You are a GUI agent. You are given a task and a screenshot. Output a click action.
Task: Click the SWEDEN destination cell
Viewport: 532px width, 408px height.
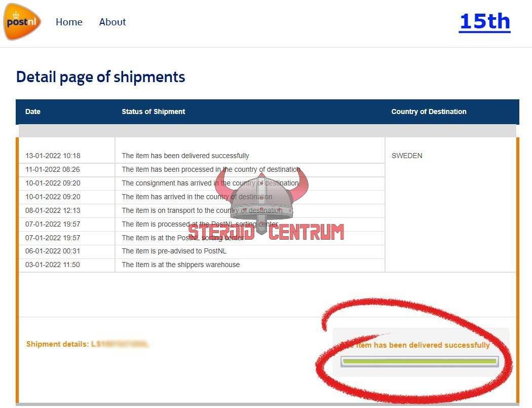(x=407, y=156)
